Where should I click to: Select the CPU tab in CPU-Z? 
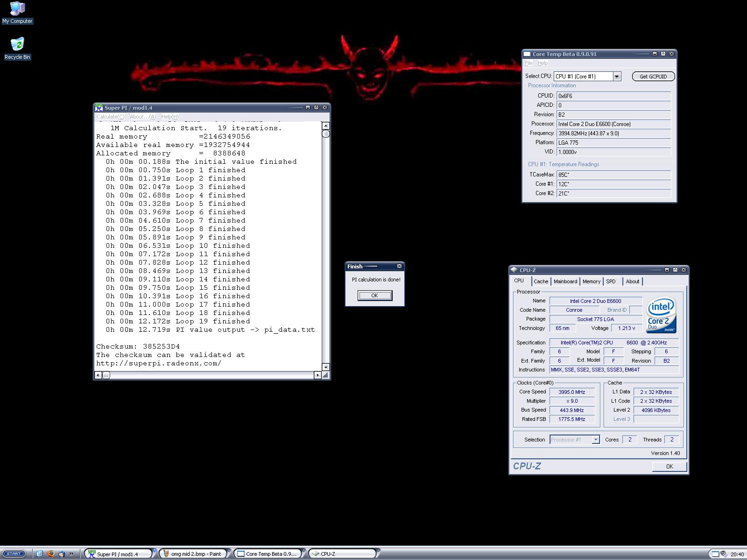(519, 280)
